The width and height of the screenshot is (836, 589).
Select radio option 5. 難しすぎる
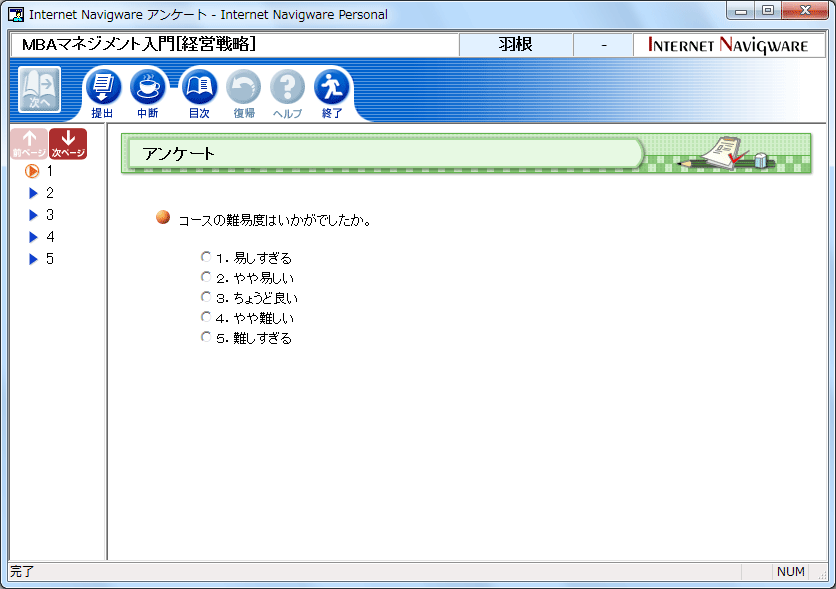[x=206, y=336]
